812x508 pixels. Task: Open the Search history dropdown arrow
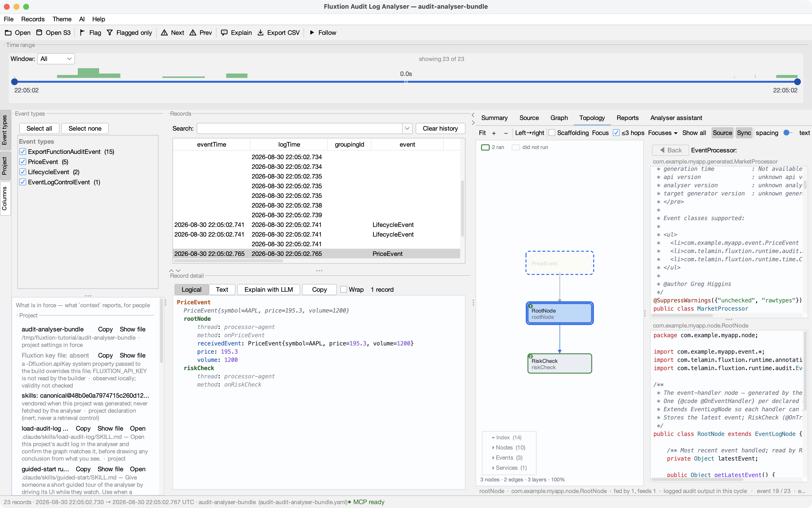tap(407, 128)
